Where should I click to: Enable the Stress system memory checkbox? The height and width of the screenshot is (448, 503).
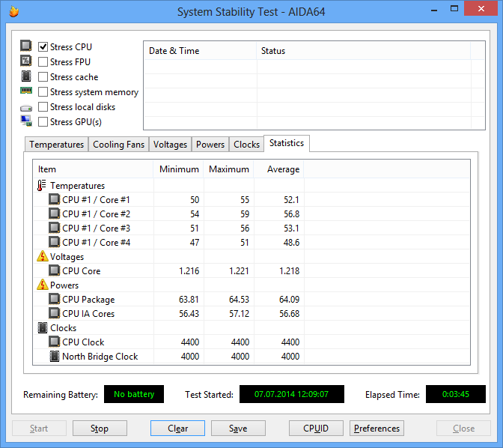[43, 92]
